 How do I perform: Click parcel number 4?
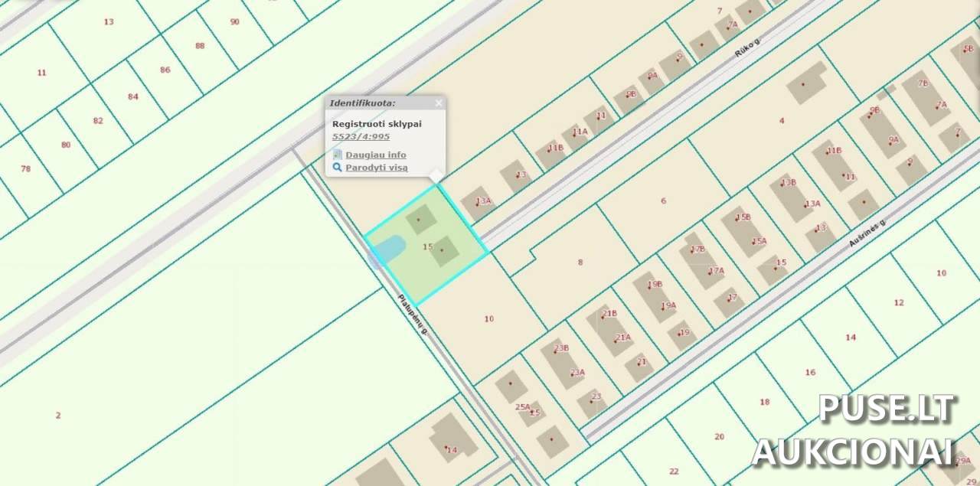click(x=782, y=120)
